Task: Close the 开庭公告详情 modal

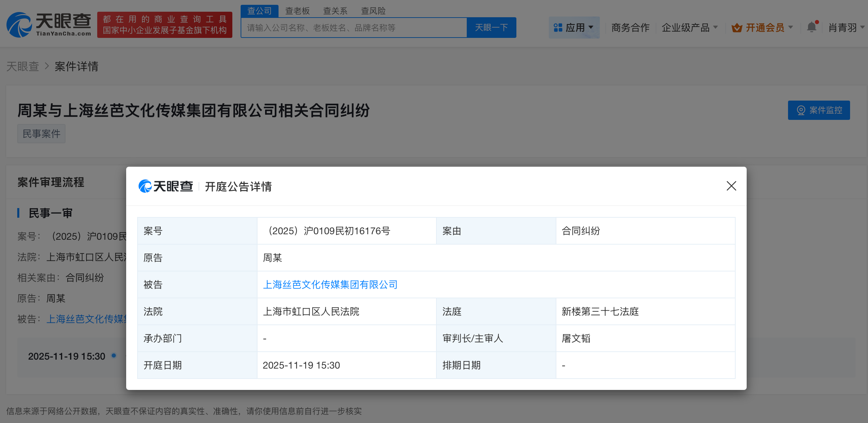Action: pyautogui.click(x=731, y=186)
